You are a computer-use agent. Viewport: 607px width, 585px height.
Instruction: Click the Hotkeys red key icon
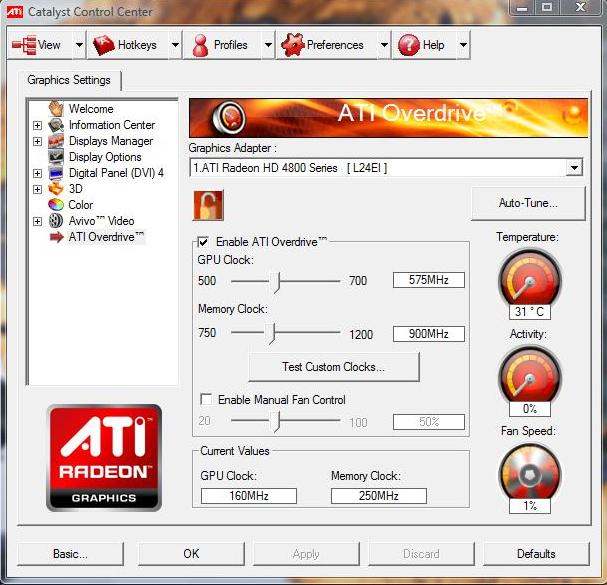point(103,45)
